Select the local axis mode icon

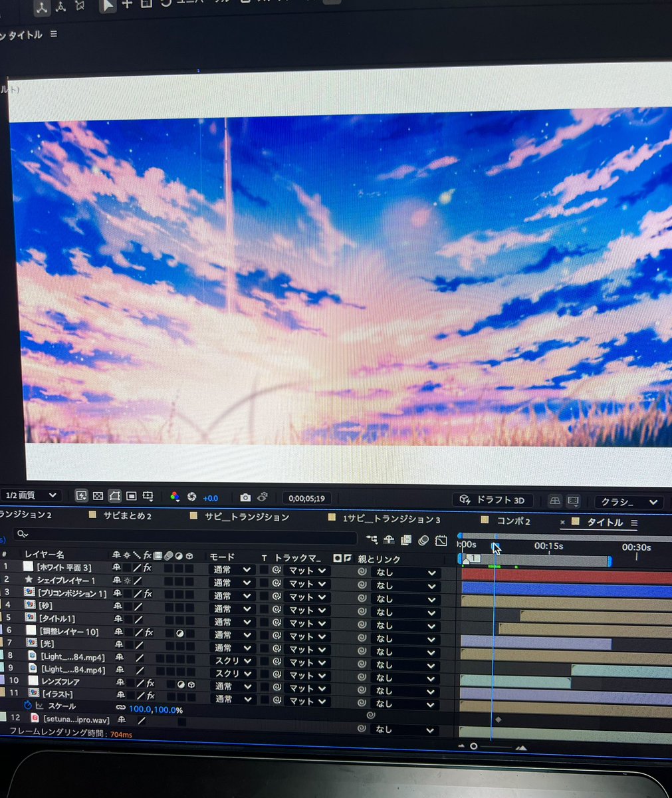click(x=42, y=7)
